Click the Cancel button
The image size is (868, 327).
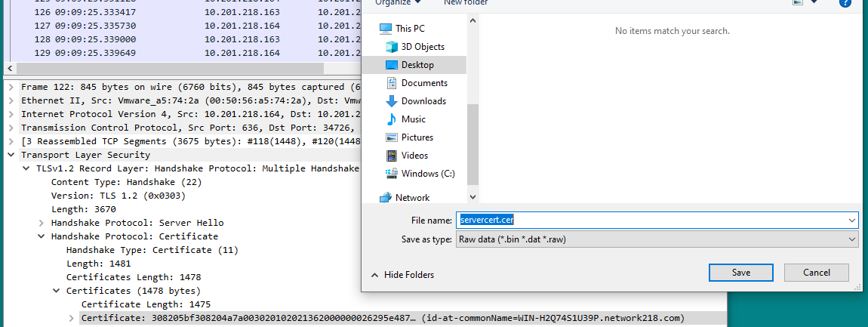tap(817, 272)
